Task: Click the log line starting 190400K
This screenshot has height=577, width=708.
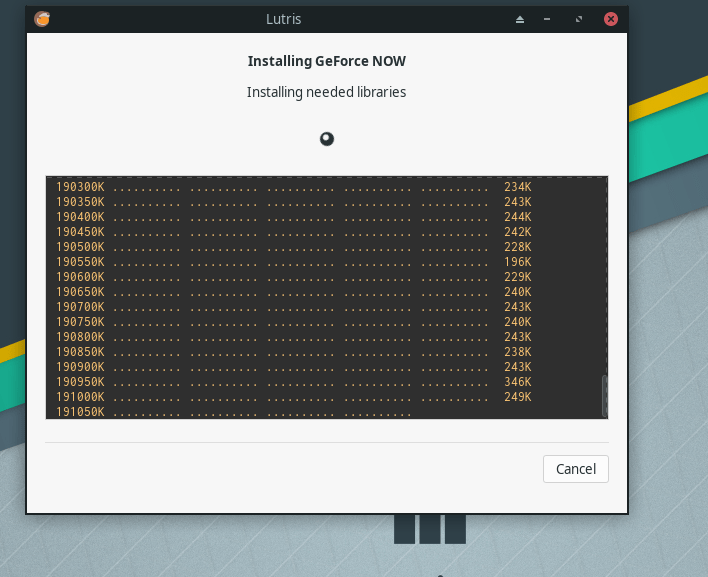Action: tap(293, 217)
